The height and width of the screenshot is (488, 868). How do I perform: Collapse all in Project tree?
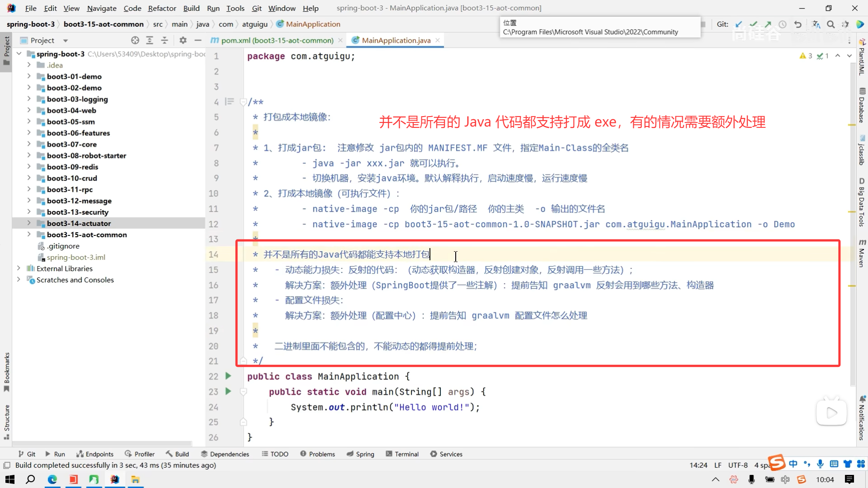pos(165,40)
